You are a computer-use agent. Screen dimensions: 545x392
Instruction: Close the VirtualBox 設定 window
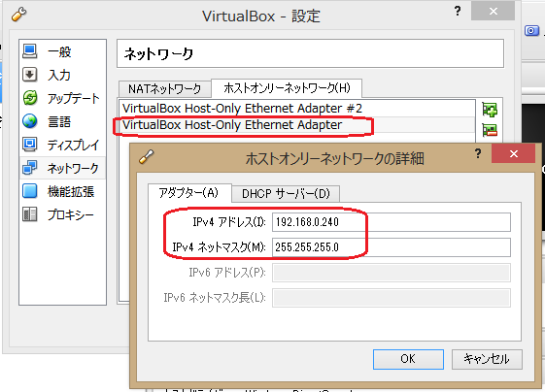point(493,11)
